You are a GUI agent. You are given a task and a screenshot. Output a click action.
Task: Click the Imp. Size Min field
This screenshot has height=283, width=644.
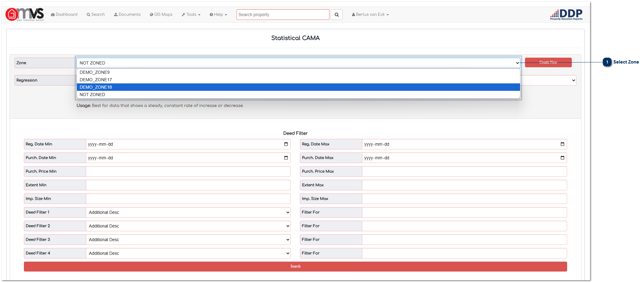(x=188, y=199)
